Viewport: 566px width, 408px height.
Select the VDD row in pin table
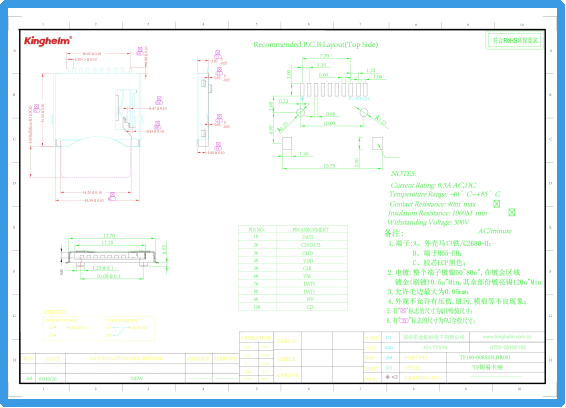[293, 260]
